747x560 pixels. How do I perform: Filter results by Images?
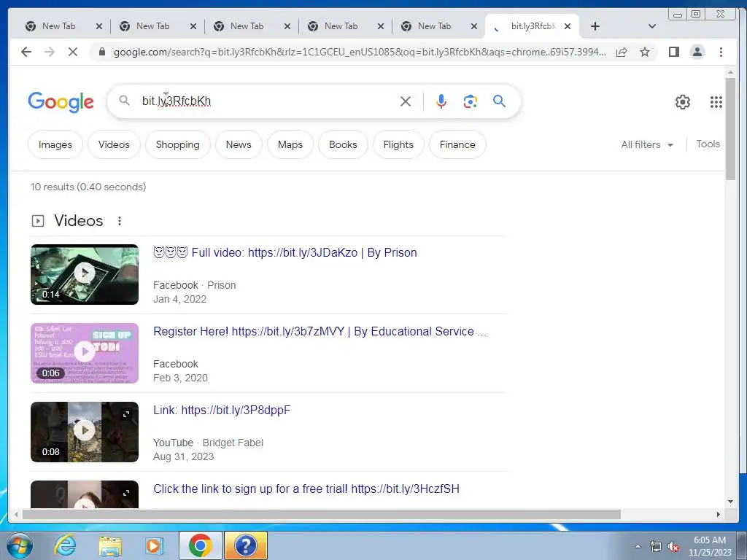tap(55, 144)
